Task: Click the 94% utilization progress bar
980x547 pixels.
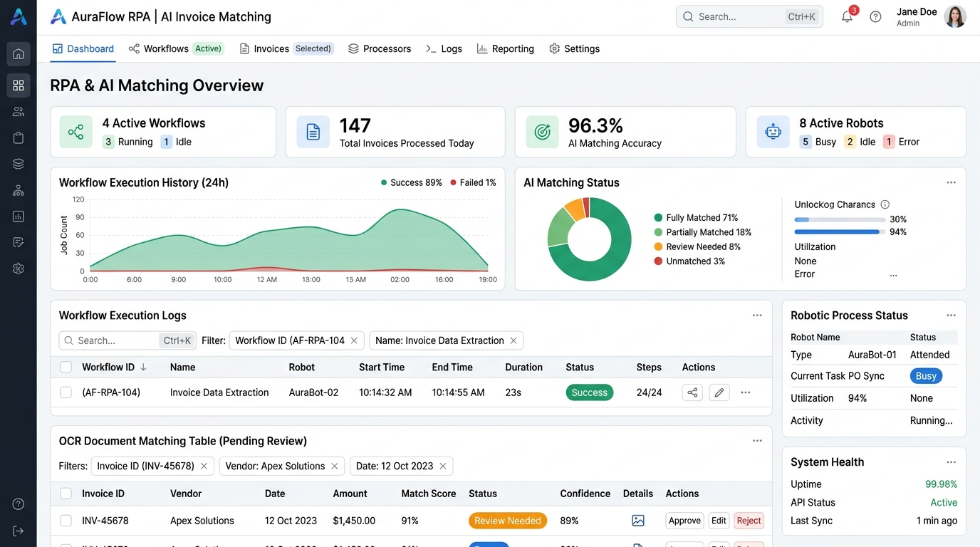Action: pyautogui.click(x=840, y=232)
